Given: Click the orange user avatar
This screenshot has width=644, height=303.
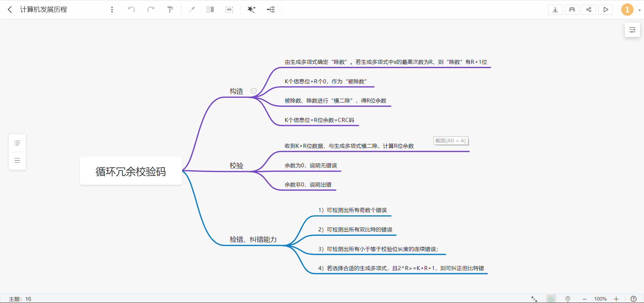Looking at the screenshot, I should click(x=627, y=10).
